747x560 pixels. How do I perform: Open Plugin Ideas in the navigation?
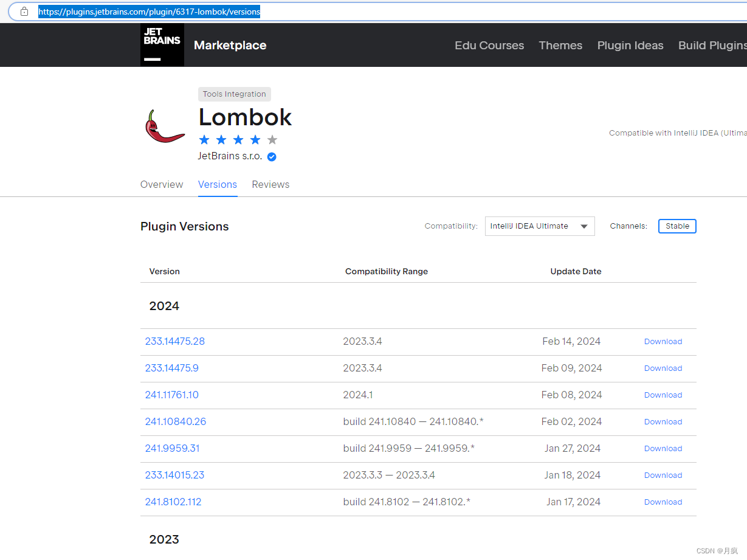coord(630,46)
